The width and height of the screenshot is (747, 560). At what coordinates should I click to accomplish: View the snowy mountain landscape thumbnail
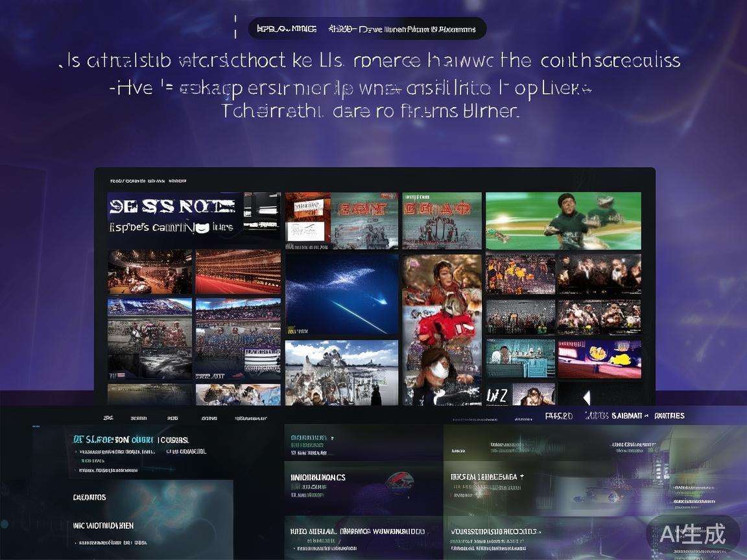342,372
